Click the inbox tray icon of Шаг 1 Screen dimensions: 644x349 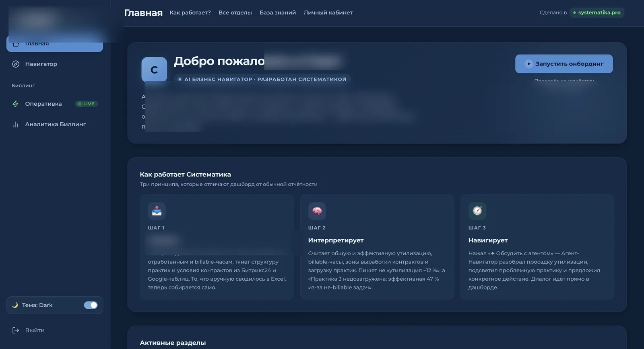pyautogui.click(x=157, y=211)
